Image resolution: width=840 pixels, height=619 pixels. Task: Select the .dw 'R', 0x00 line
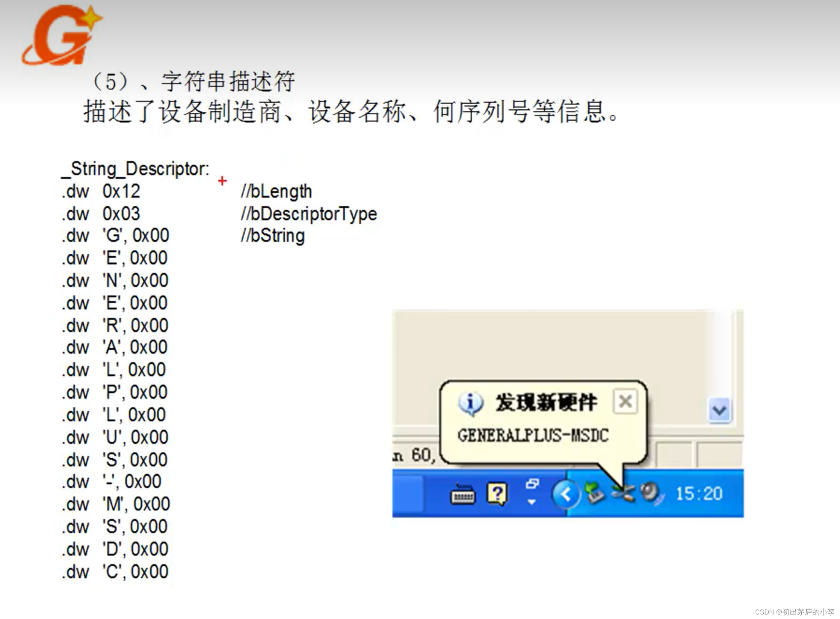point(115,325)
